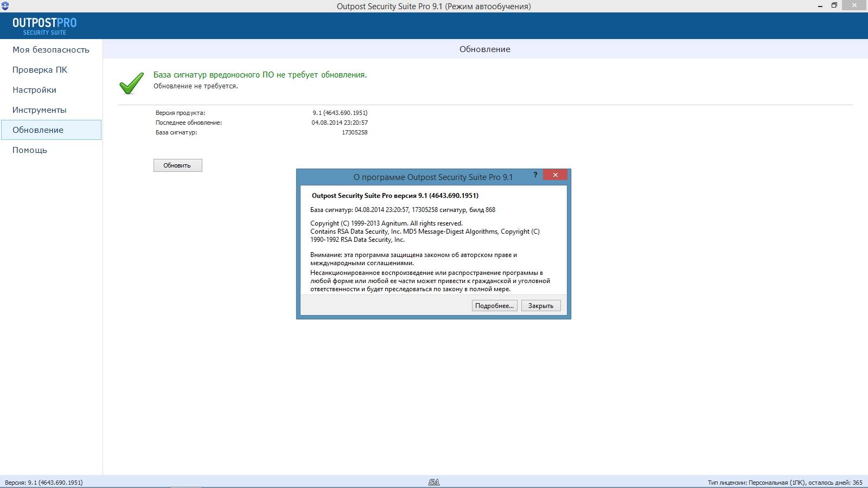This screenshot has width=868, height=488.
Task: Restore down the Outpost main window
Action: click(834, 6)
